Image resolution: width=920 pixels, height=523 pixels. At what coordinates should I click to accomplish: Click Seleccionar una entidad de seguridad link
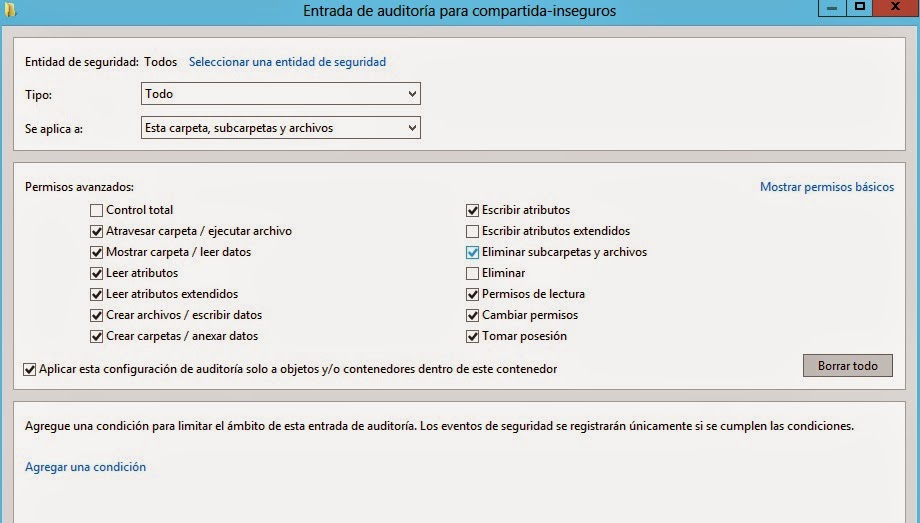tap(287, 62)
